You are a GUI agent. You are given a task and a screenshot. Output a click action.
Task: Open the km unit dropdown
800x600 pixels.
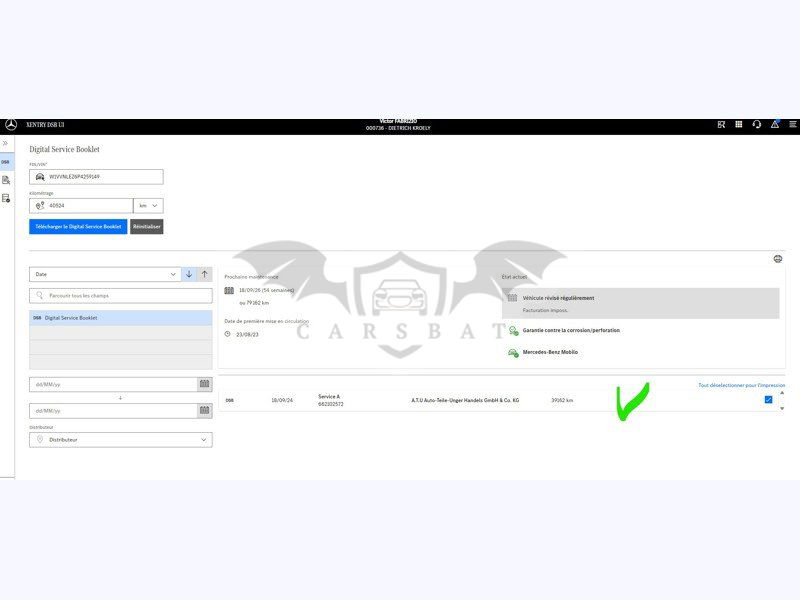[148, 205]
